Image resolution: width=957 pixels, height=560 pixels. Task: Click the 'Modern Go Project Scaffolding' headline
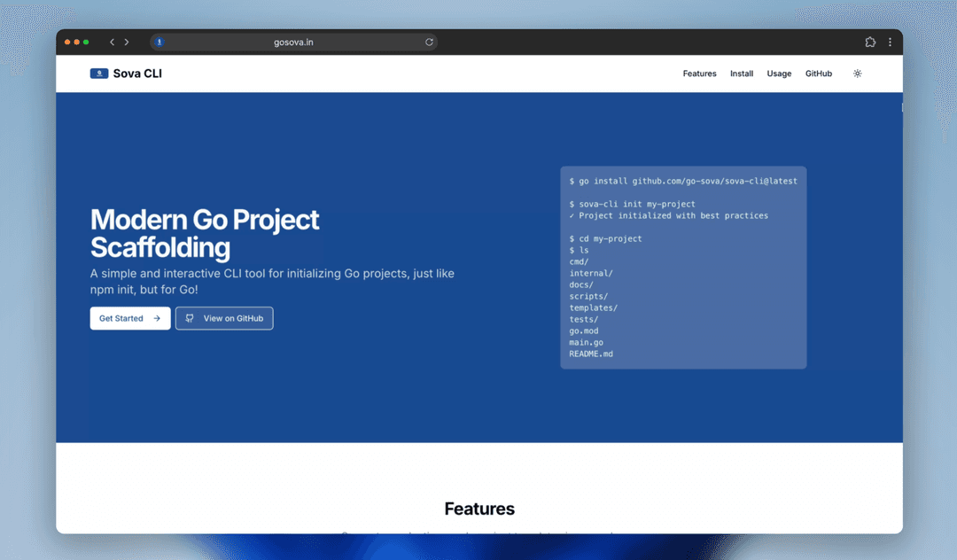coord(205,234)
